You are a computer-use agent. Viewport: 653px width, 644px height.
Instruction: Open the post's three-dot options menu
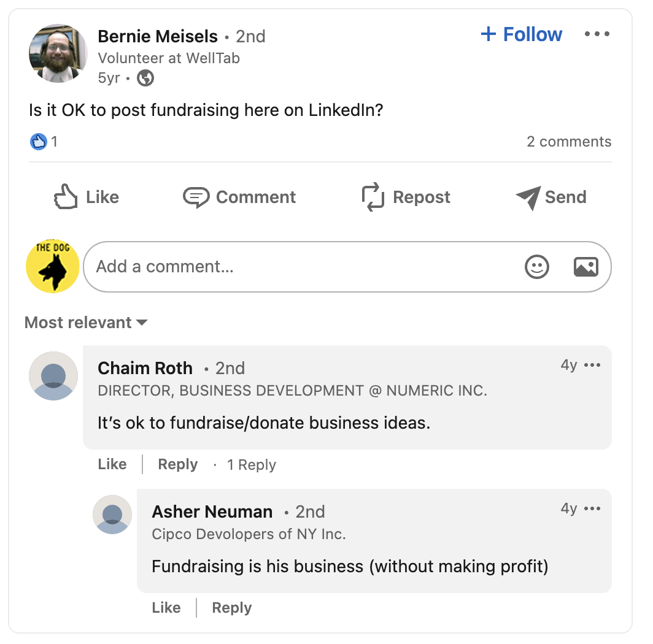[x=597, y=34]
